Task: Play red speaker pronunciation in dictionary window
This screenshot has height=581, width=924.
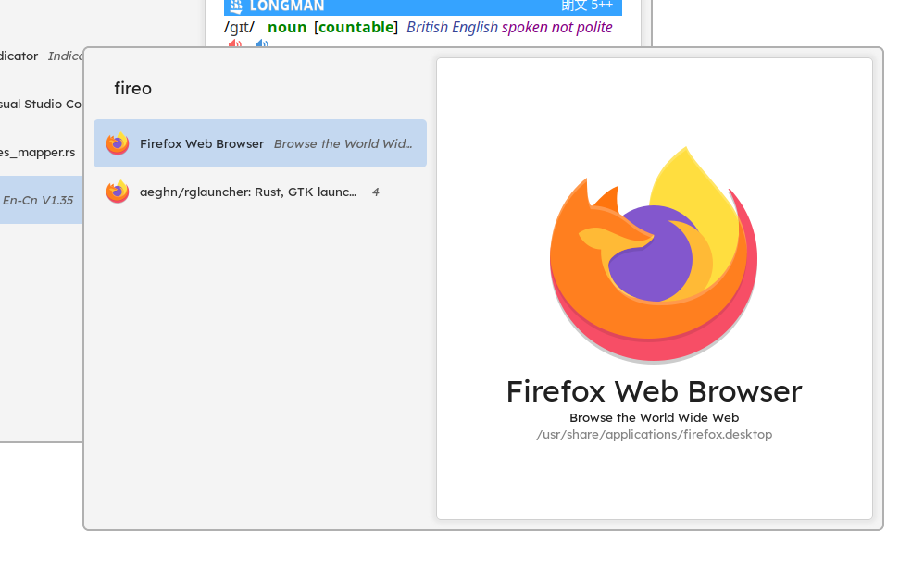Action: pos(235,43)
